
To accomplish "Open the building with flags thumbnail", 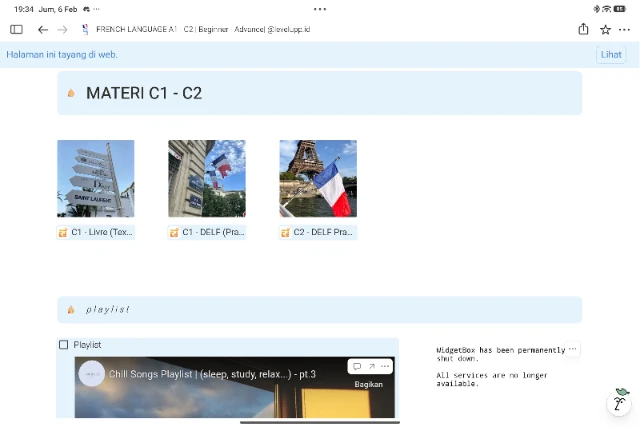I will pos(207,178).
